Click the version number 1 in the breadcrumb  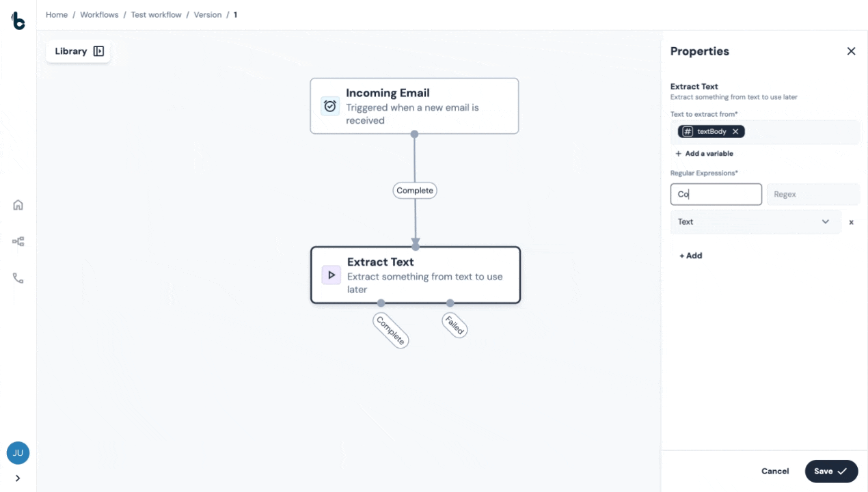coord(236,15)
